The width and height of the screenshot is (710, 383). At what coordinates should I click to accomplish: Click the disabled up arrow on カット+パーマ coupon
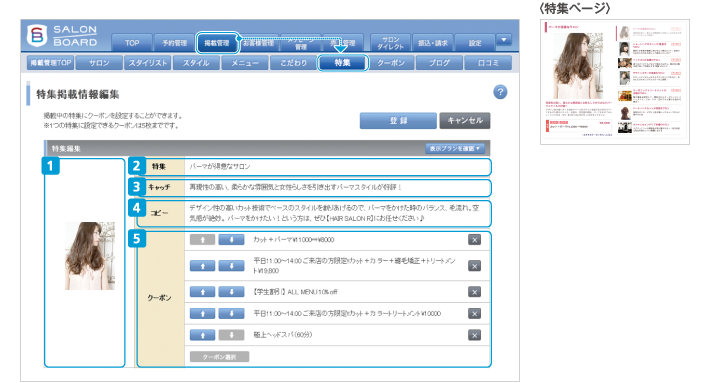pyautogui.click(x=202, y=239)
